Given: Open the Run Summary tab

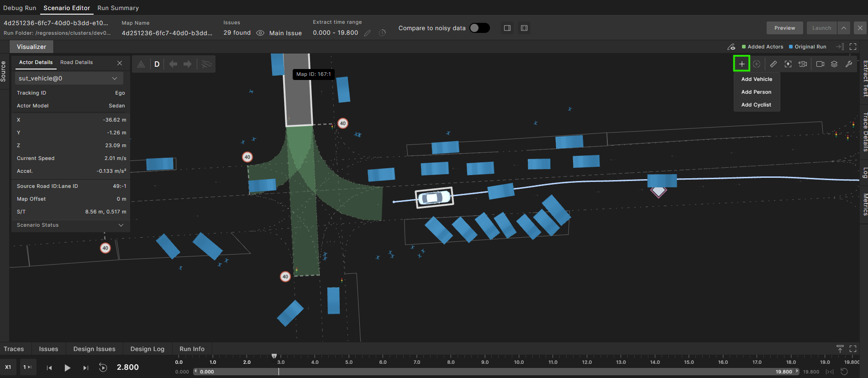Looking at the screenshot, I should pos(118,8).
